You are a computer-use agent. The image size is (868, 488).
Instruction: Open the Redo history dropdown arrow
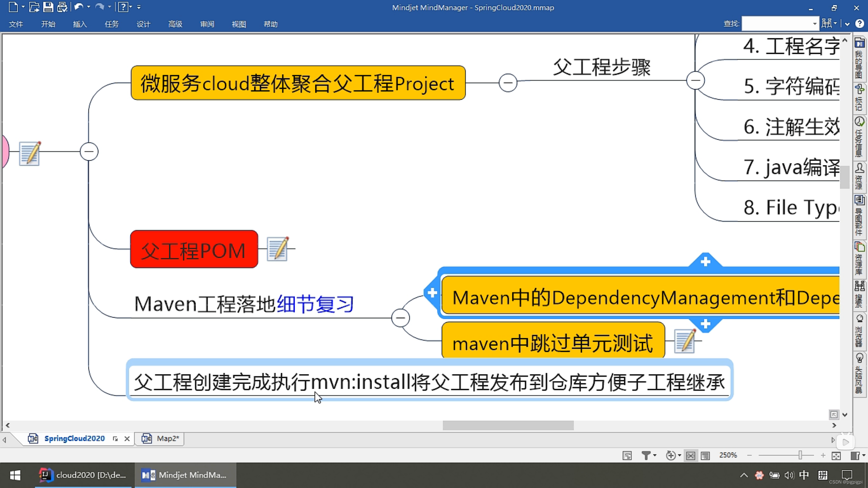coord(109,7)
